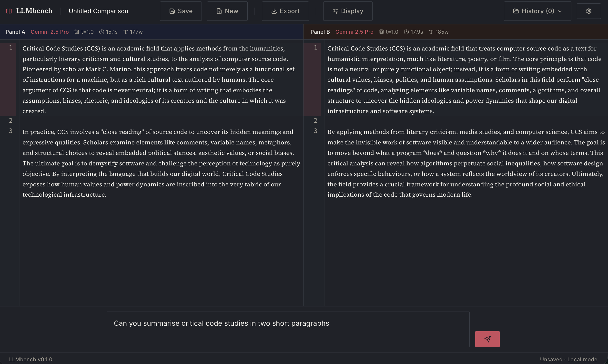This screenshot has height=364, width=608.
Task: Export the comparison results
Action: coord(285,11)
